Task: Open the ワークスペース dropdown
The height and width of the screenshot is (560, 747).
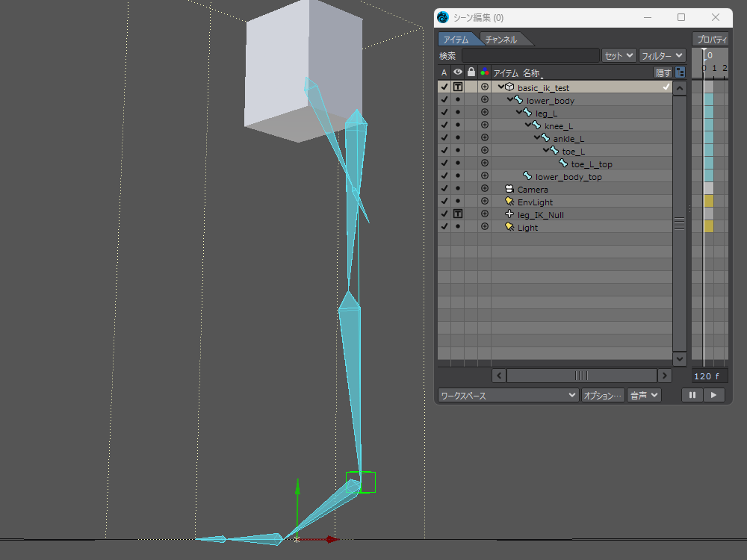Action: click(508, 396)
